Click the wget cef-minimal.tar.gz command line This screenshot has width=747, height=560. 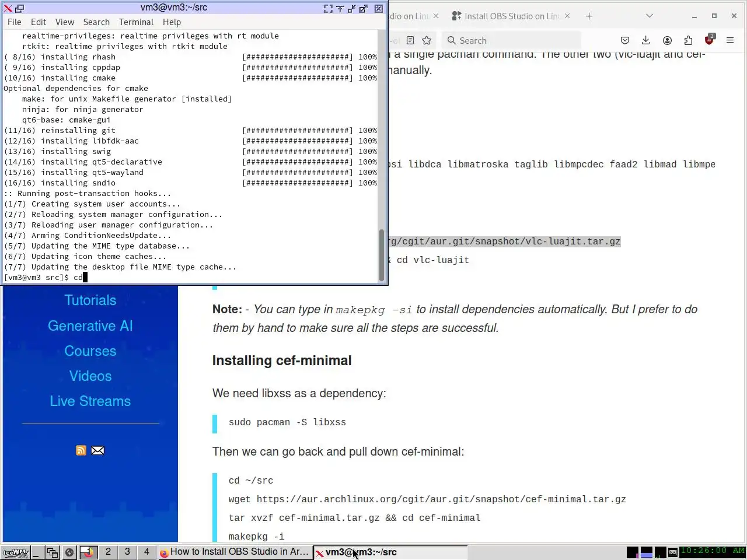(427, 499)
